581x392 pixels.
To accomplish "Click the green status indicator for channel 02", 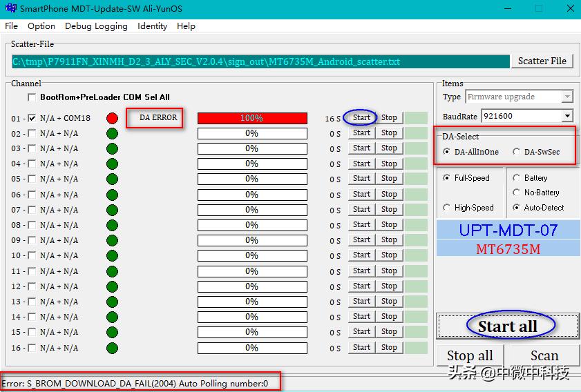I will tap(112, 134).
